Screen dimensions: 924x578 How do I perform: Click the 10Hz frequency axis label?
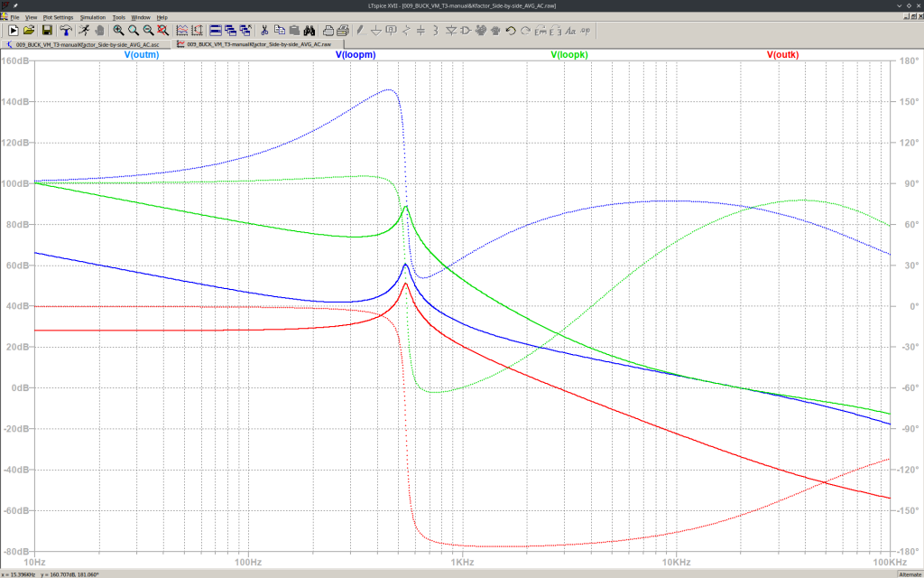tap(35, 561)
